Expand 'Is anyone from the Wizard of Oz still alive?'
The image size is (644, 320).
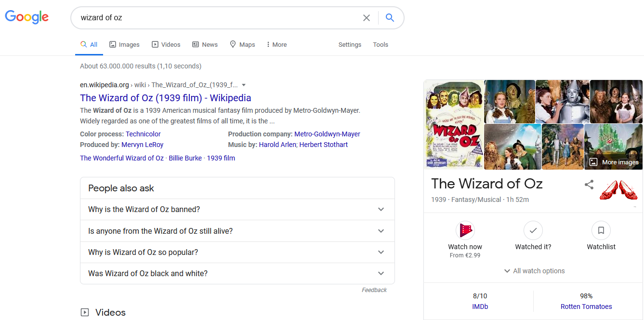pos(237,231)
